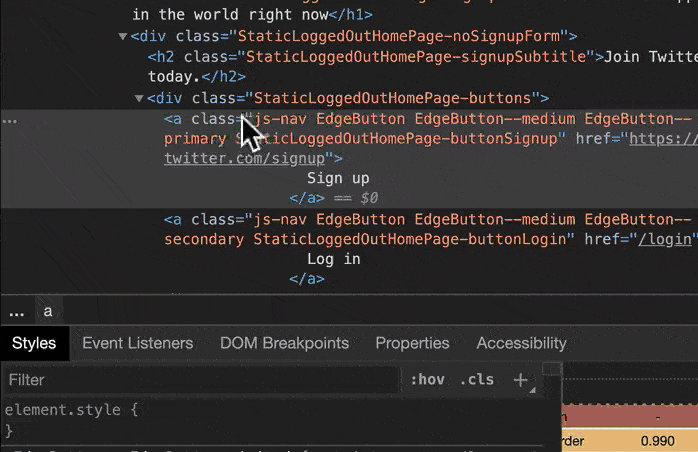The height and width of the screenshot is (452, 698).
Task: Toggle the .cls class editor
Action: (477, 380)
